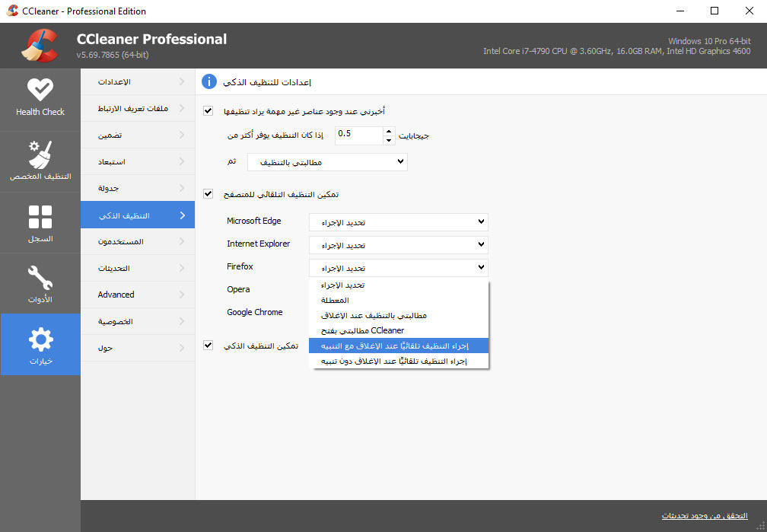
Task: Click the CCleaner logo in header
Action: pos(40,46)
